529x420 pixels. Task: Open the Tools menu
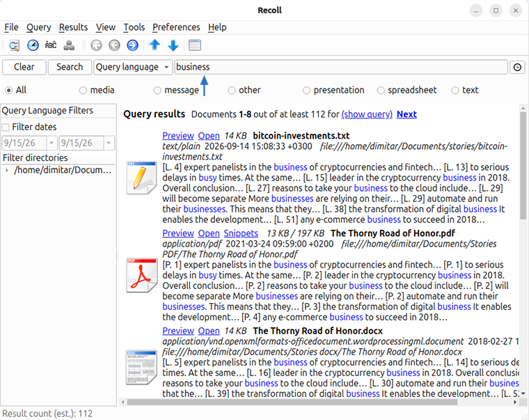click(134, 27)
